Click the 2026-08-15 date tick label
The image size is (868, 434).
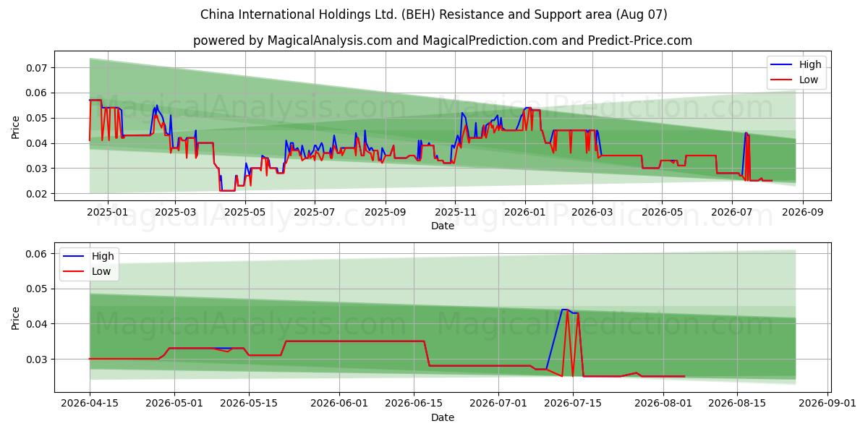click(x=739, y=404)
